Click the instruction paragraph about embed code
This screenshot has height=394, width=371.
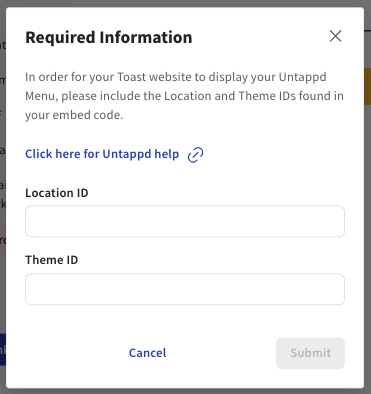tap(184, 96)
